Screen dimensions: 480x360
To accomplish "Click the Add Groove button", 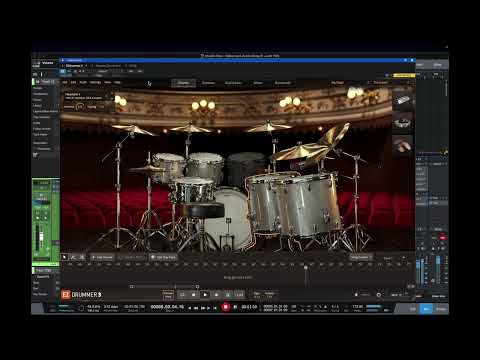I will point(102,257).
